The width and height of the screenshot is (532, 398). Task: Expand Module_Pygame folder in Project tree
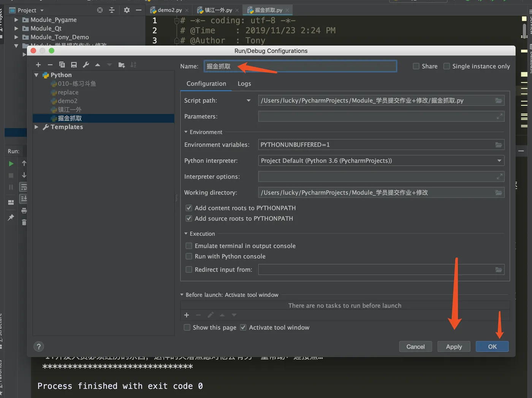pos(16,20)
